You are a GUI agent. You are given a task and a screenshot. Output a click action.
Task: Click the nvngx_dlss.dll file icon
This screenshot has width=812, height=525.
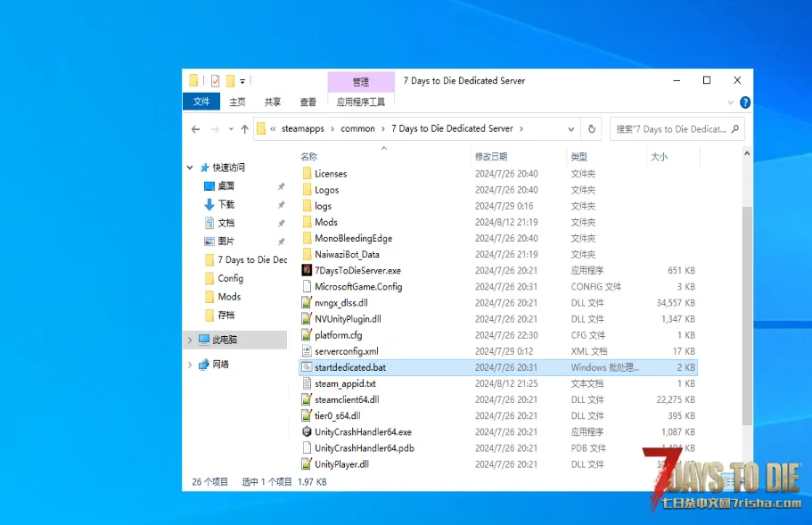coord(307,302)
